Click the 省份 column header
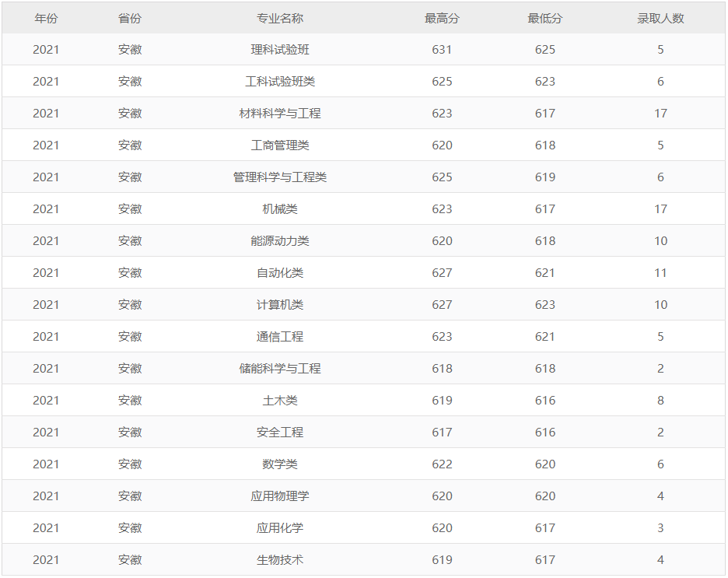 tap(130, 18)
